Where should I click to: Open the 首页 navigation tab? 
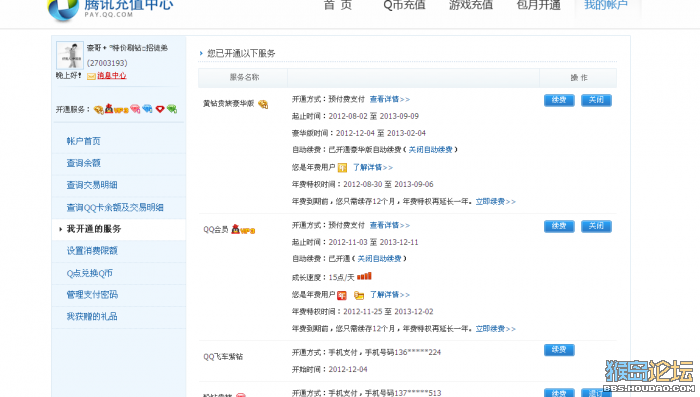338,5
